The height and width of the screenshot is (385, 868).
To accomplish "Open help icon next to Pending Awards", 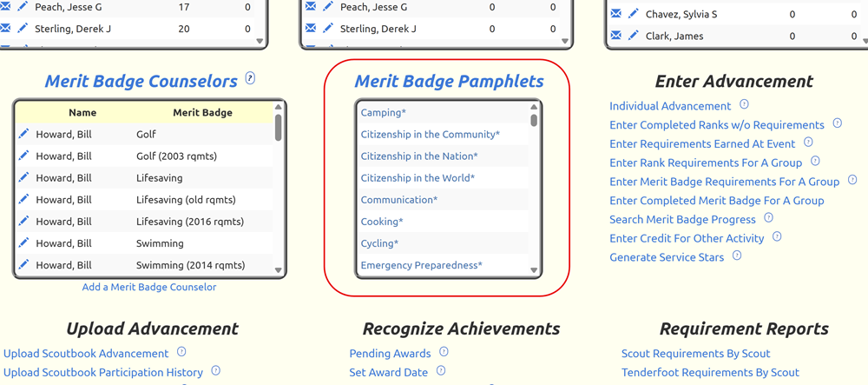I will click(x=444, y=351).
